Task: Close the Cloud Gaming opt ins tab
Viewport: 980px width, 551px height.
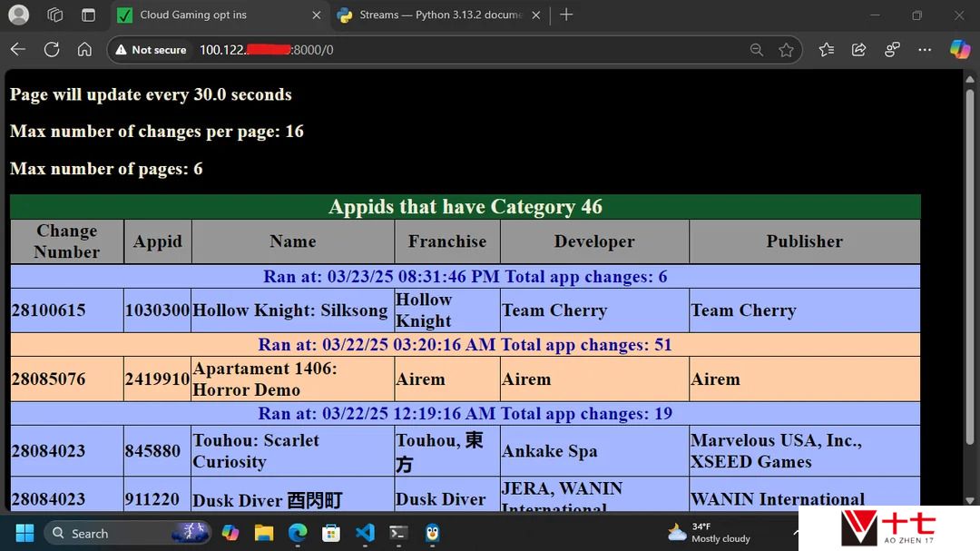Action: (317, 15)
